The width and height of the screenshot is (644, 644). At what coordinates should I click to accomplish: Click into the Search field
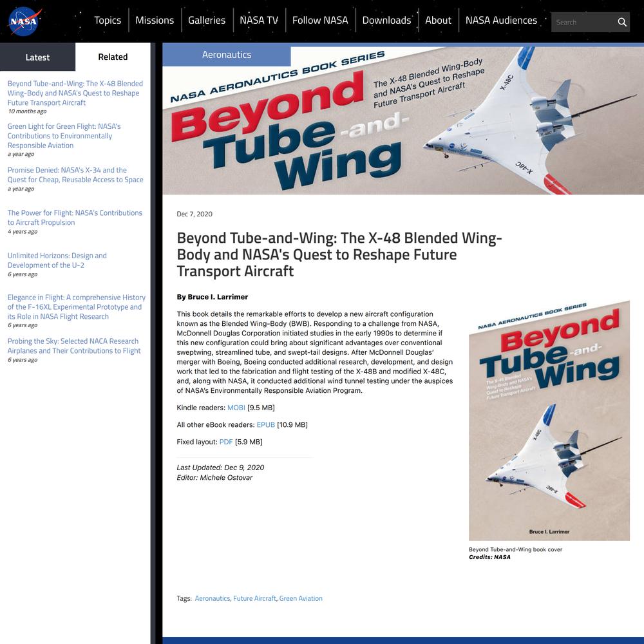(x=583, y=22)
